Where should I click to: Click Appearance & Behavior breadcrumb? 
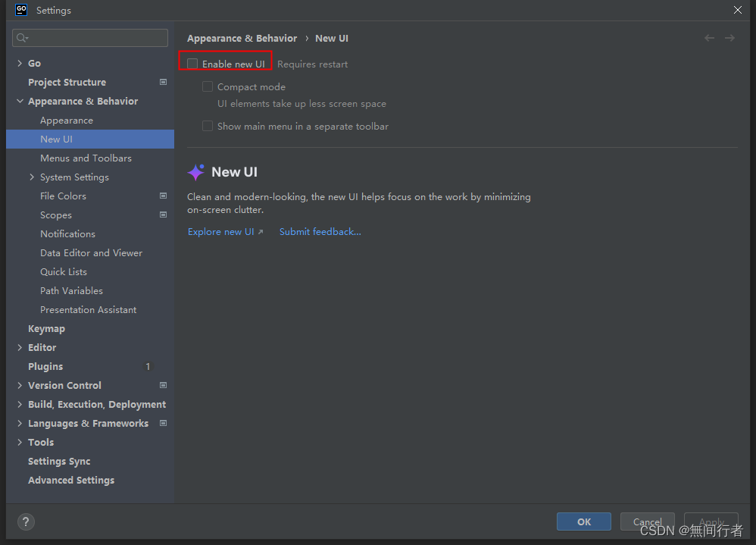(242, 38)
